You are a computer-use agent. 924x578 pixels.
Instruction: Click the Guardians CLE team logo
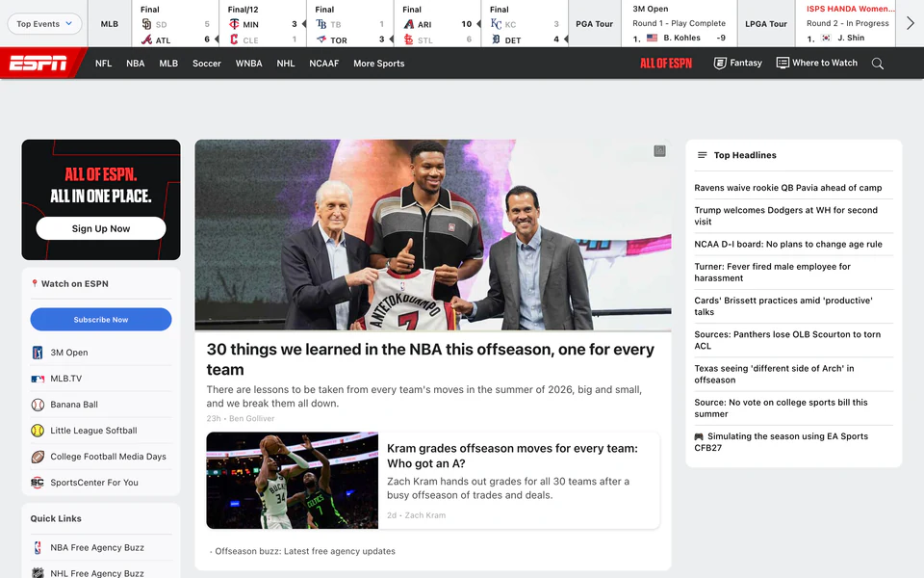234,40
